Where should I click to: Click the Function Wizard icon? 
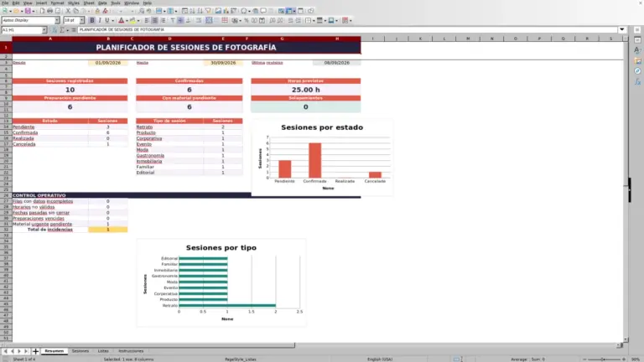click(55, 30)
